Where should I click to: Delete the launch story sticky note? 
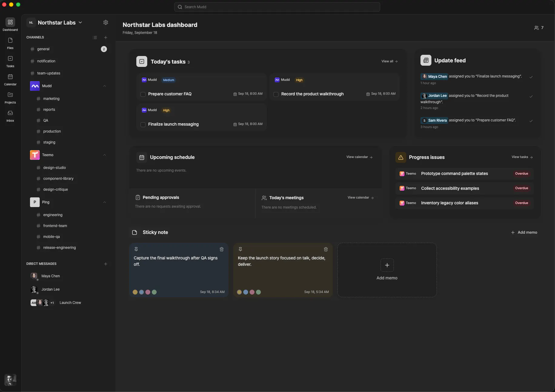click(x=326, y=249)
